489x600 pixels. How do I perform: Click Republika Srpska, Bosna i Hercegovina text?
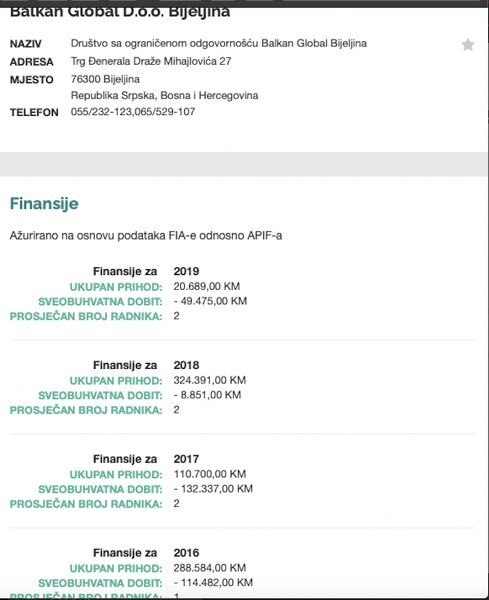click(x=165, y=95)
